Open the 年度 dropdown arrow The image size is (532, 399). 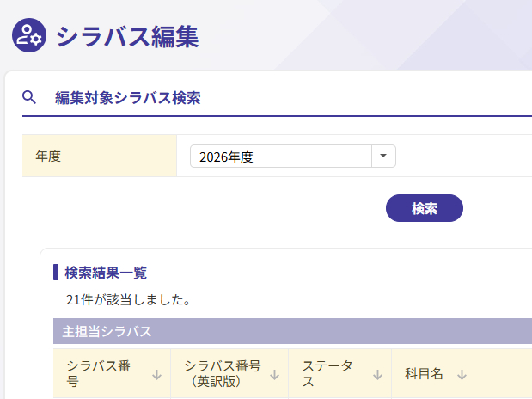[x=383, y=157]
